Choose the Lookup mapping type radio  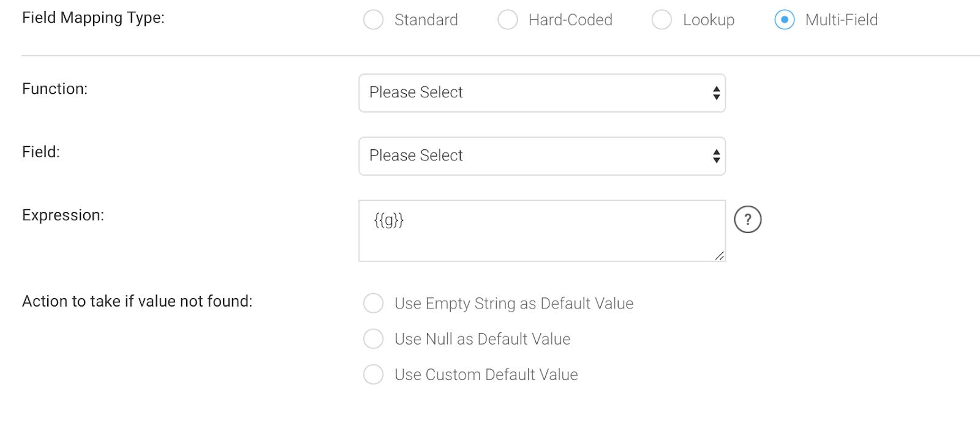pos(661,20)
